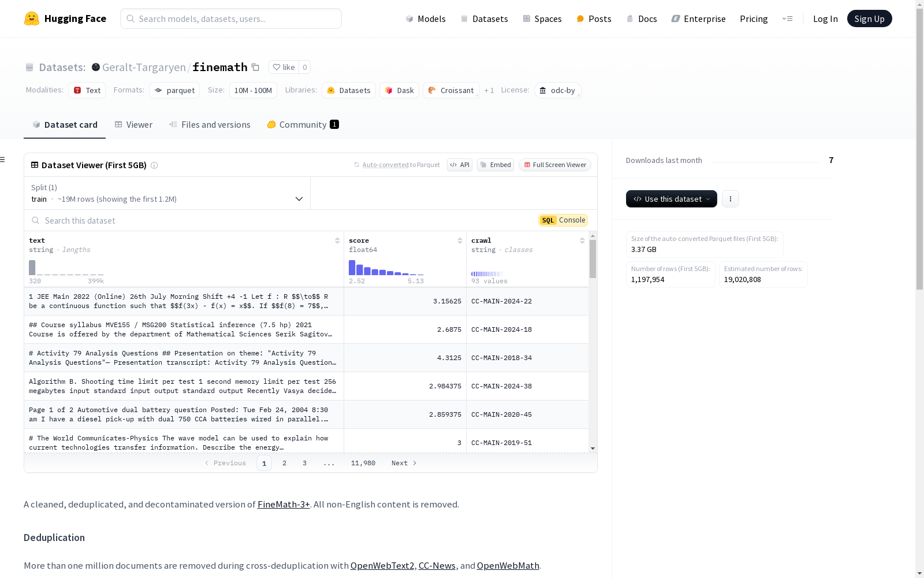924x578 pixels.
Task: Expand the Use this dataset dropdown
Action: 672,199
